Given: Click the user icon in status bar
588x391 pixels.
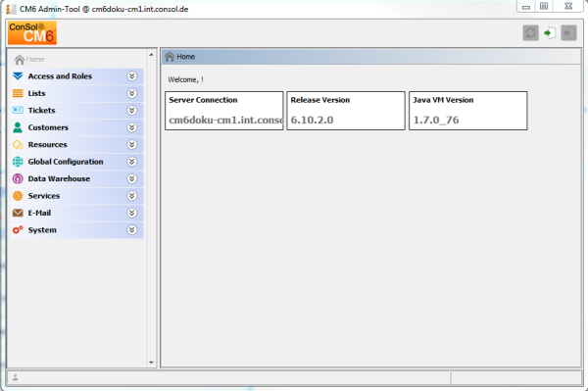Looking at the screenshot, I should [16, 377].
